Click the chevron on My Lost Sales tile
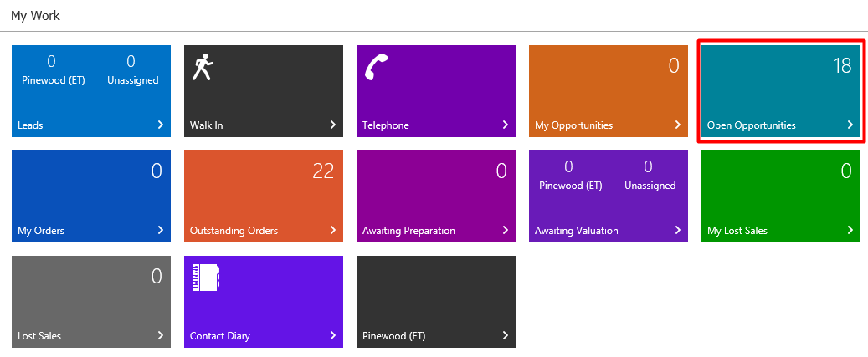Image resolution: width=868 pixels, height=357 pixels. 850,231
